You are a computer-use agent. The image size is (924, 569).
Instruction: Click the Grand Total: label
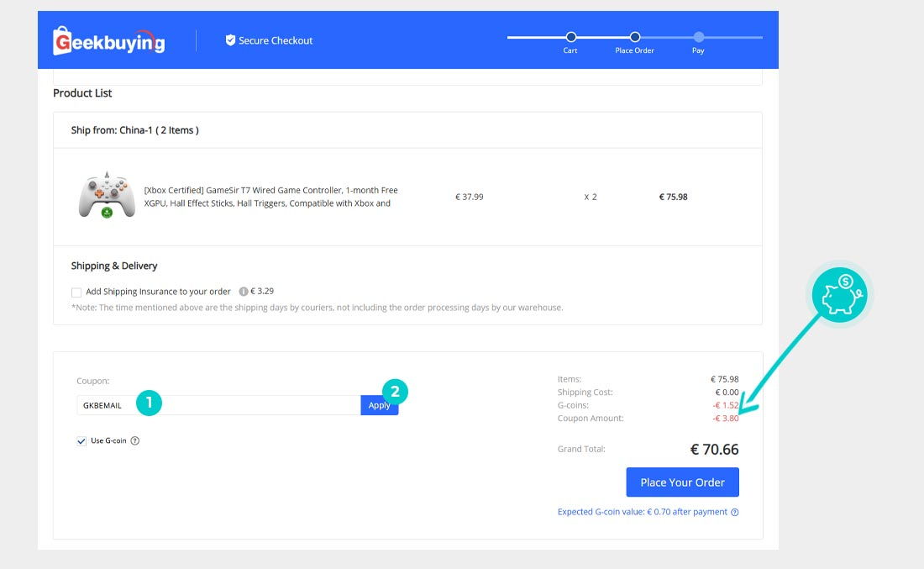581,450
